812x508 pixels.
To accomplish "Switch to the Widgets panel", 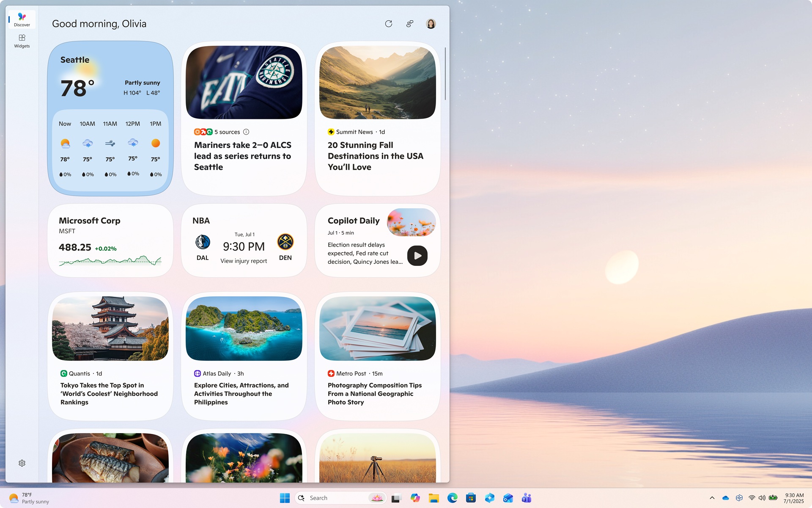I will (22, 41).
